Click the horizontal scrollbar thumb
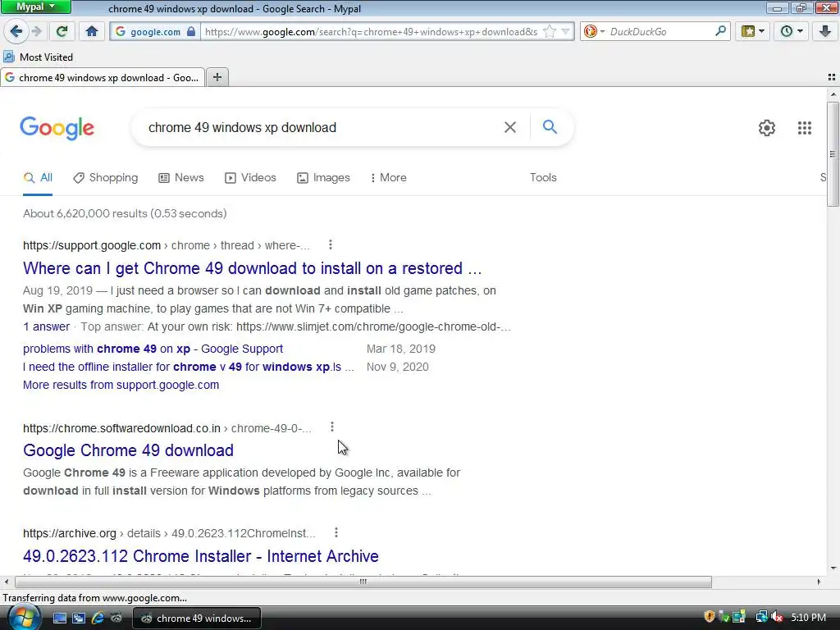The image size is (840, 630). pos(363,582)
